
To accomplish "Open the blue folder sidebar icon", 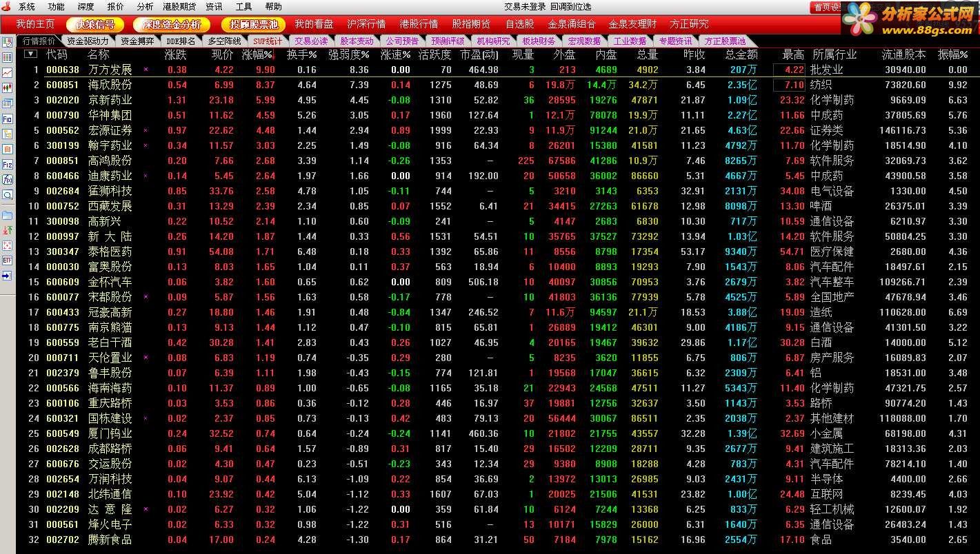I will (7, 215).
